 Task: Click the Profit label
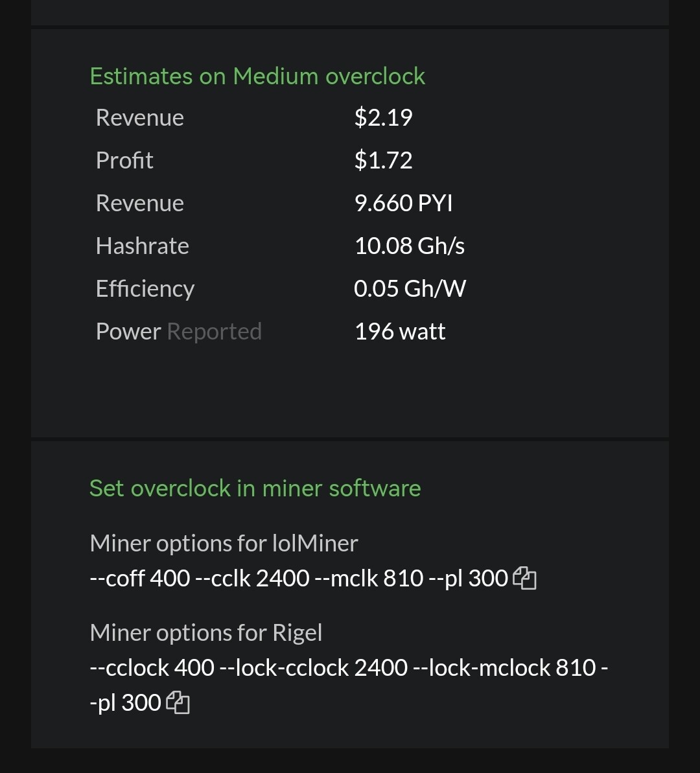124,160
